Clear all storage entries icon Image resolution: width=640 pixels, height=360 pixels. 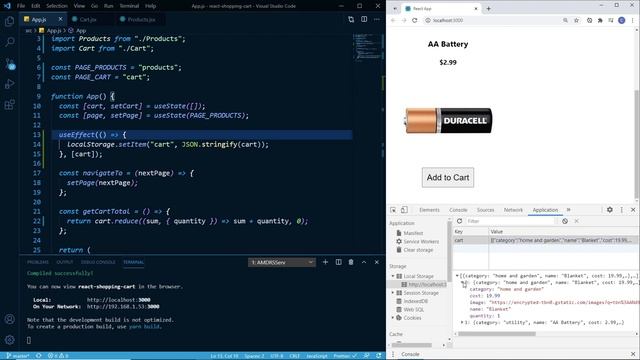tap(565, 221)
